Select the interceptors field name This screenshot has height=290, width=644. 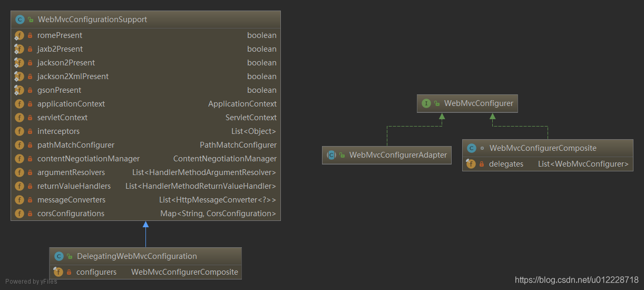[58, 131]
